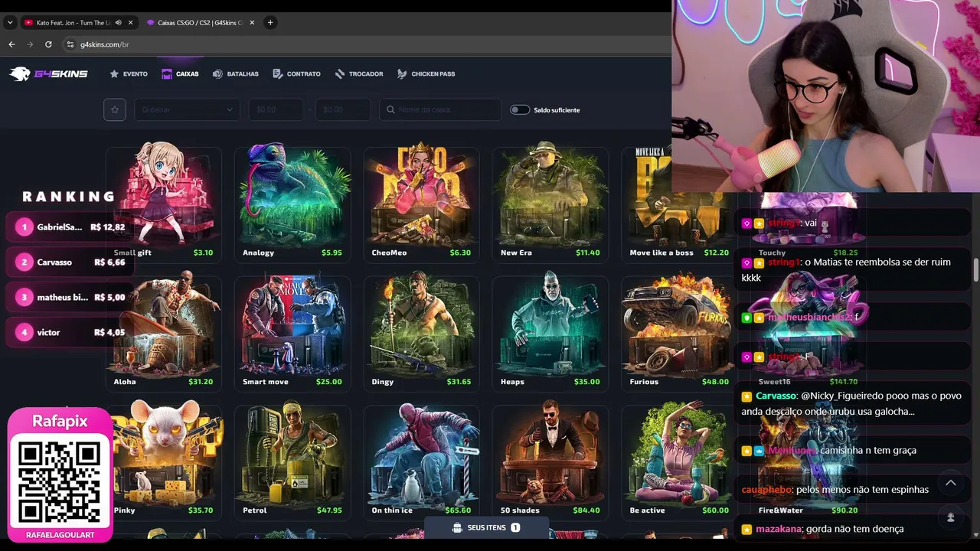Image resolution: width=980 pixels, height=551 pixels.
Task: Reload the G4Skins page
Action: tap(48, 44)
